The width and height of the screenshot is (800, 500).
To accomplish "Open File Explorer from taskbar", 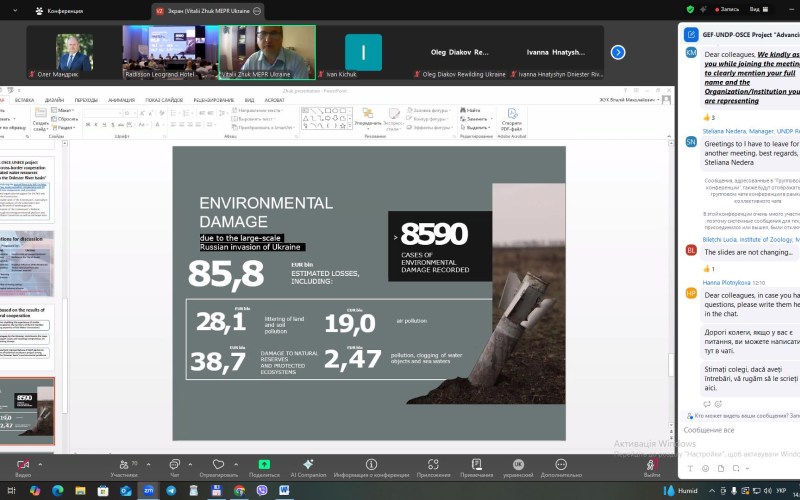I will coord(80,491).
